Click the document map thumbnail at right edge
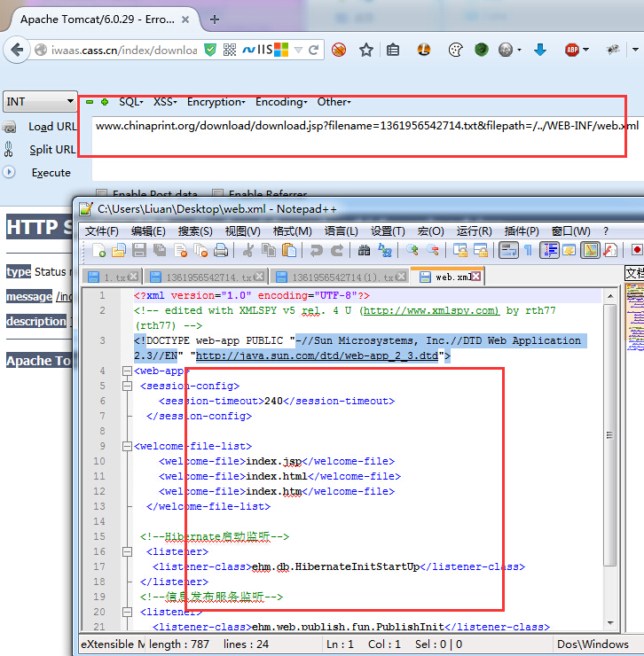 click(635, 318)
